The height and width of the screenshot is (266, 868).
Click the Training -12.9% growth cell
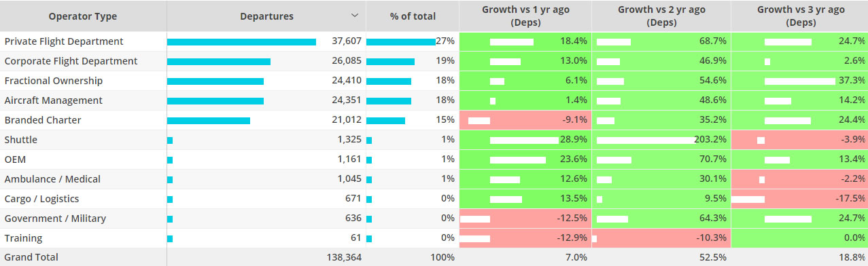tap(525, 238)
